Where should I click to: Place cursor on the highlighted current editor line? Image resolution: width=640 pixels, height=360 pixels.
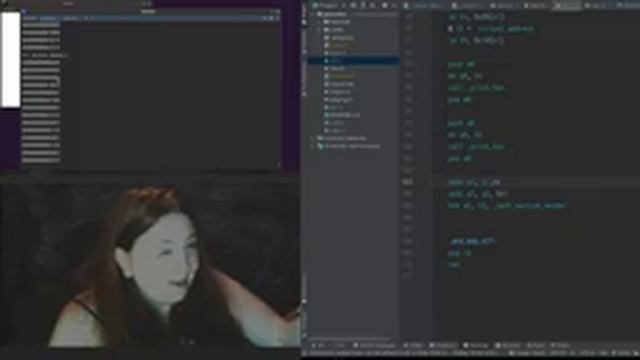click(536, 182)
